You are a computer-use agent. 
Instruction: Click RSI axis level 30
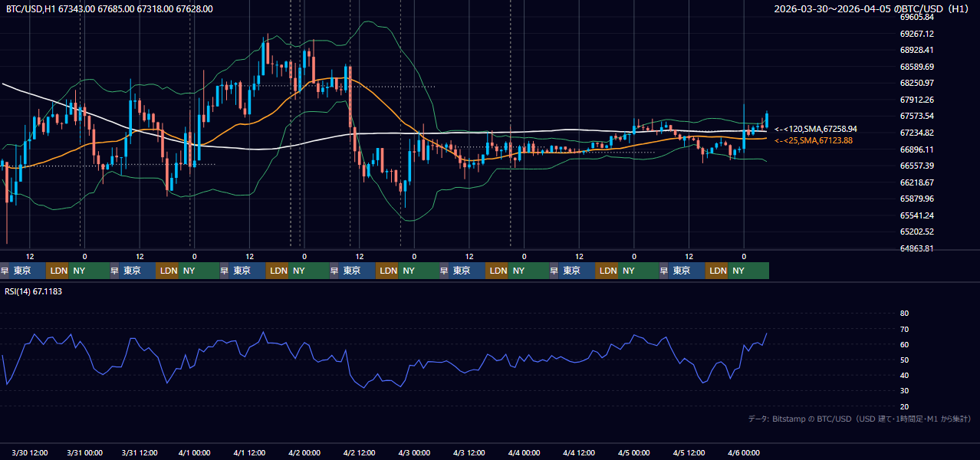(904, 391)
